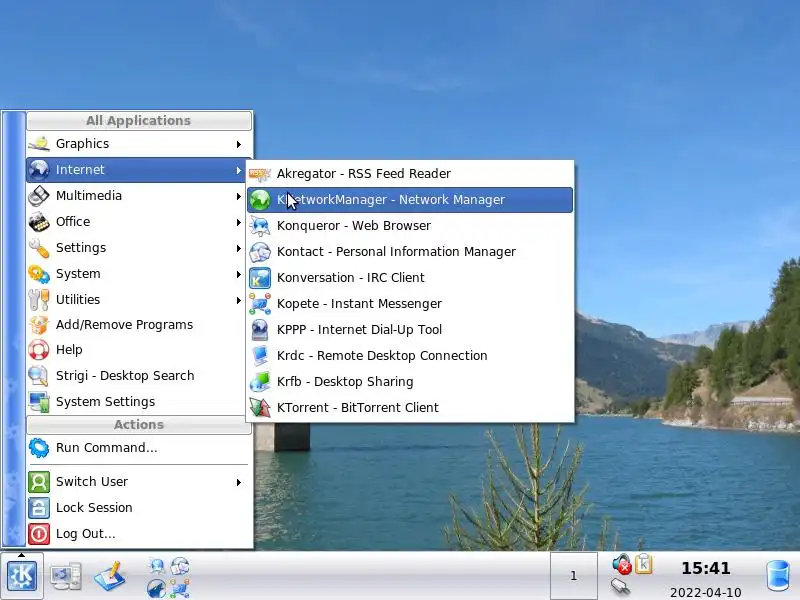Click the Konversation IRC icon
The height and width of the screenshot is (600, 800).
260,278
